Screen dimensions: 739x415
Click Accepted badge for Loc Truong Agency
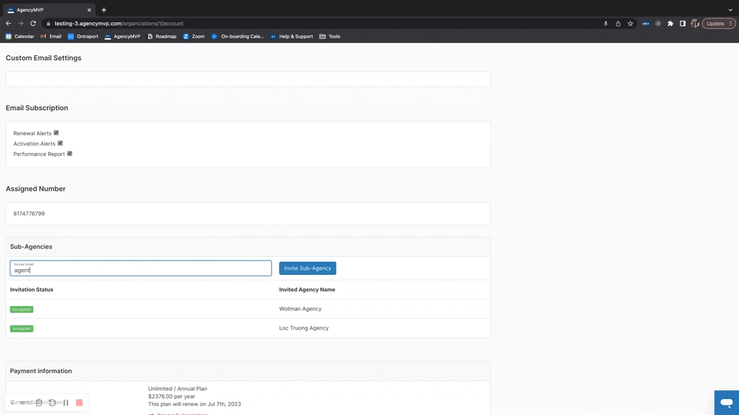click(x=22, y=328)
